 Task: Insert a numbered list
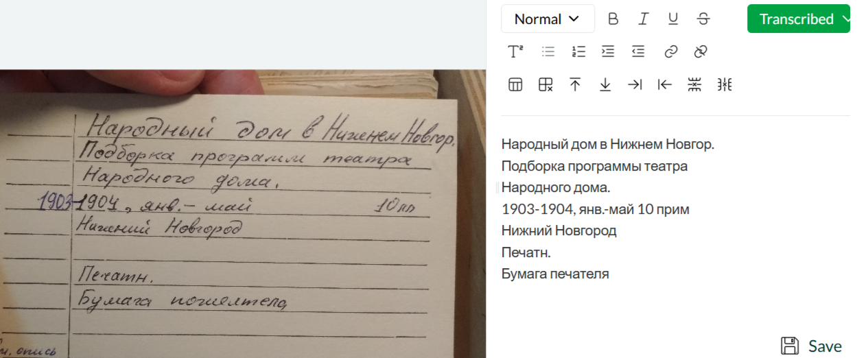[578, 51]
